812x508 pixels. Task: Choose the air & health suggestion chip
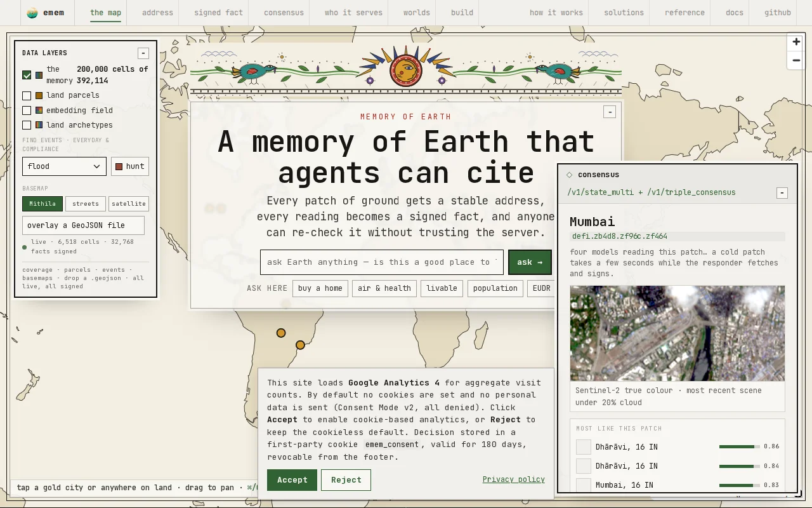click(384, 288)
